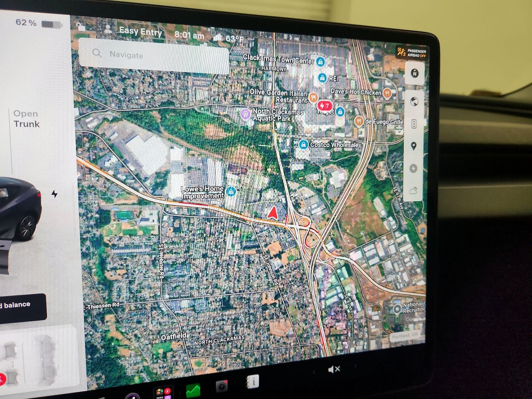Viewport: 532px width, 399px height.
Task: Tap the battery icon beside 62 %
Action: [52, 24]
